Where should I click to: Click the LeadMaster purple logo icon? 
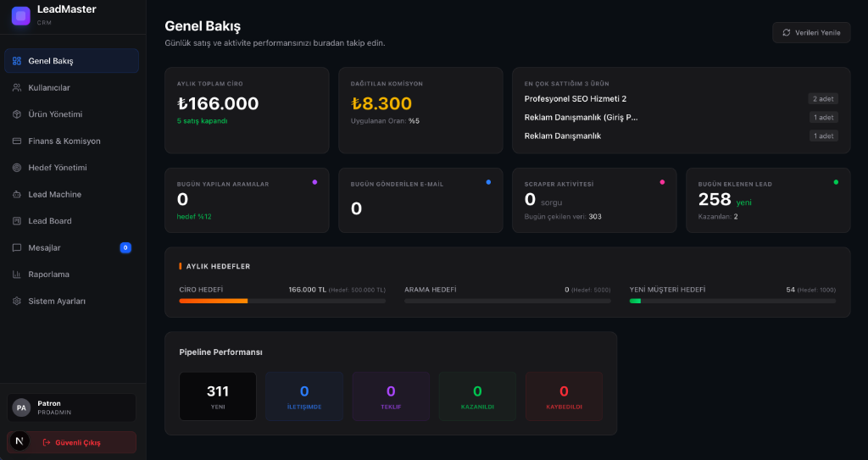20,15
